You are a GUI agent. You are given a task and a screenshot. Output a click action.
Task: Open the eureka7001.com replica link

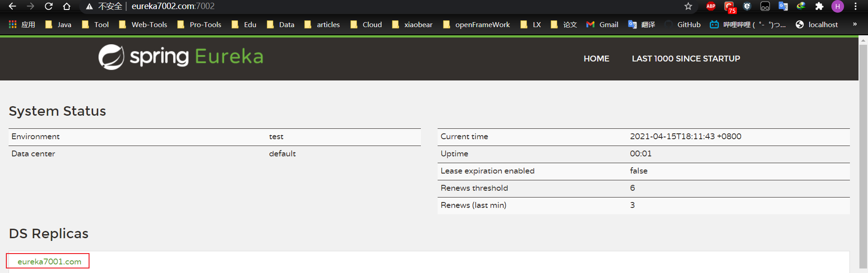click(x=49, y=262)
